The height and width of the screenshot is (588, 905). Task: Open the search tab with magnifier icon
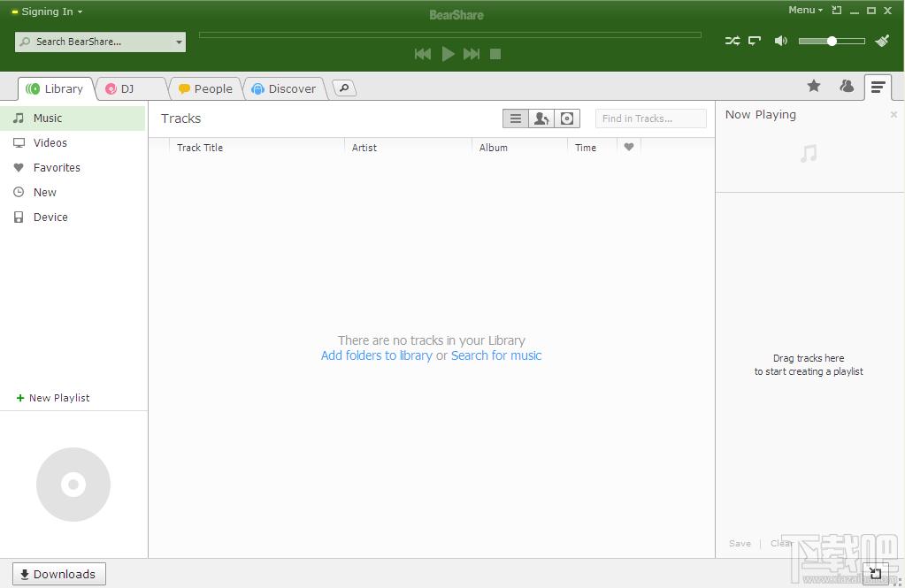point(344,88)
